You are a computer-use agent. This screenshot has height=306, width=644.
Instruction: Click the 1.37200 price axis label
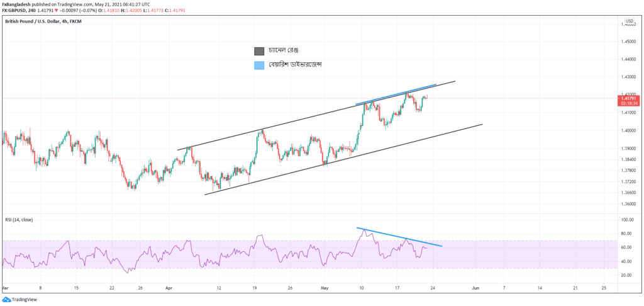[629, 181]
